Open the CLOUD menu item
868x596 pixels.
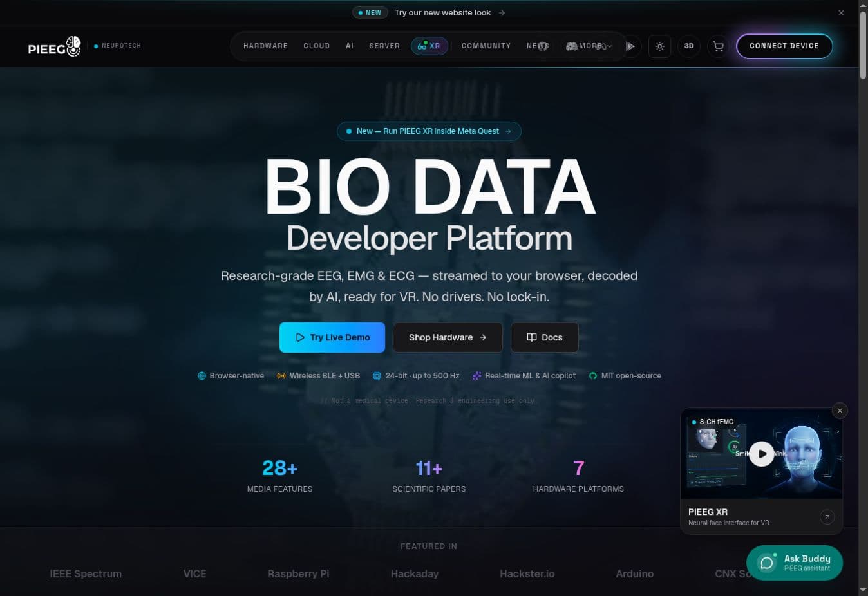[x=316, y=46]
